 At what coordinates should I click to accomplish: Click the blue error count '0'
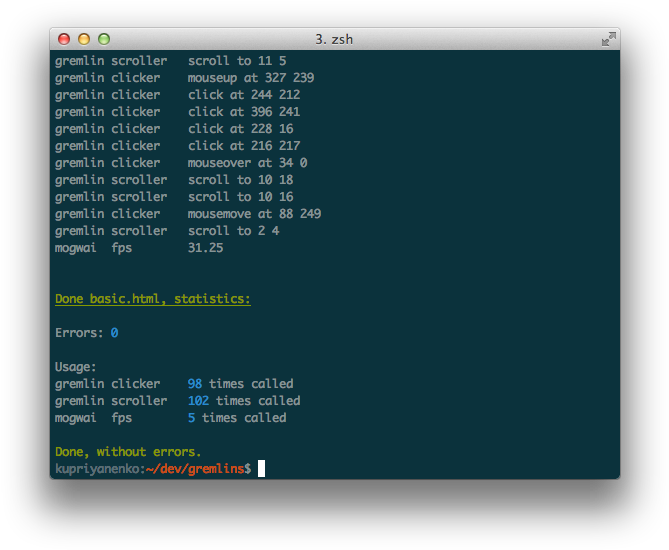pyautogui.click(x=114, y=333)
